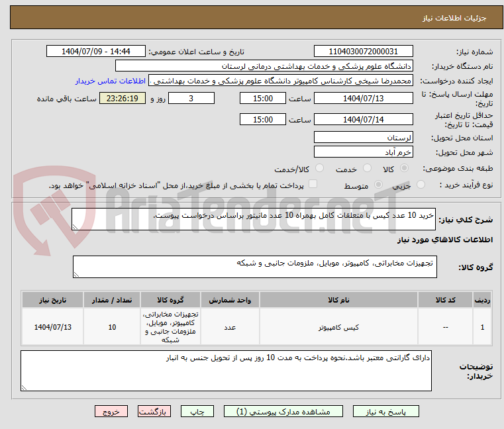This screenshot has width=504, height=429.
Task: Click the گروه کالا textarea
Action: point(254,267)
